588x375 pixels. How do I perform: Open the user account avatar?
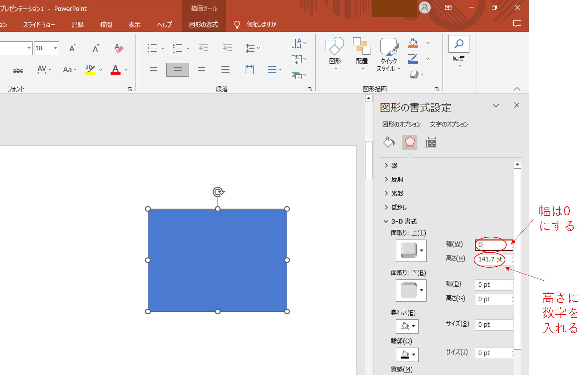(x=425, y=8)
